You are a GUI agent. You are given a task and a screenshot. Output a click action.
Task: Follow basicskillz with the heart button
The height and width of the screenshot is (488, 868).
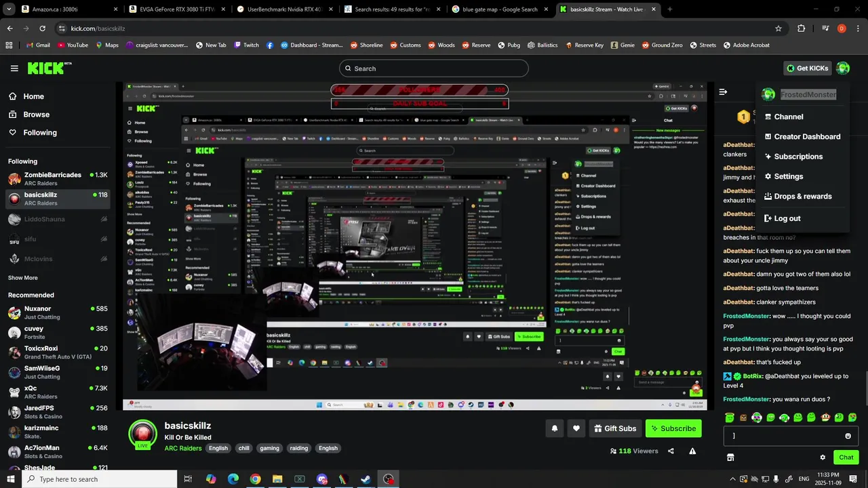click(576, 428)
